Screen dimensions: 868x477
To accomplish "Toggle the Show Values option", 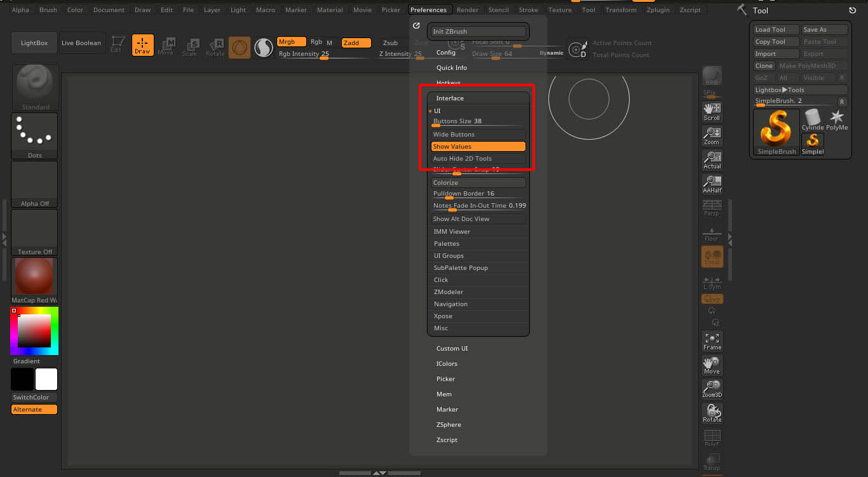I will 478,147.
